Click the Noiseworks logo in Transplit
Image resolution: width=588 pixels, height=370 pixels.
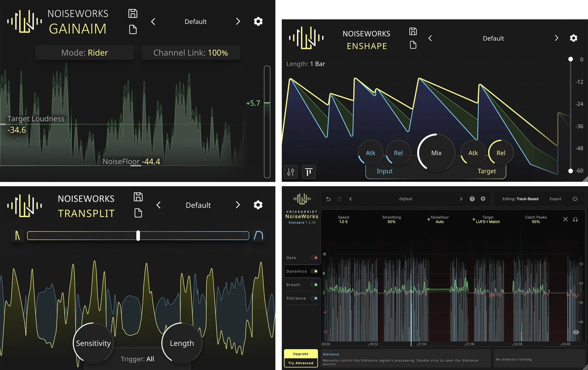(24, 206)
